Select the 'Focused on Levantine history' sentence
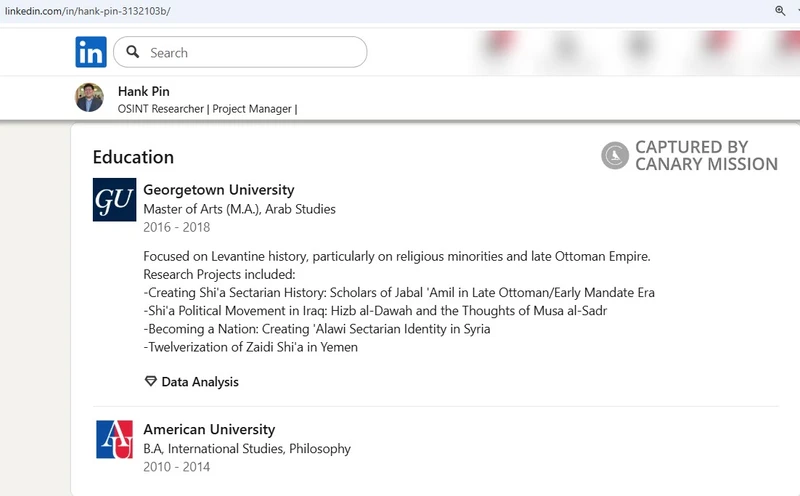The image size is (800, 496). (397, 256)
